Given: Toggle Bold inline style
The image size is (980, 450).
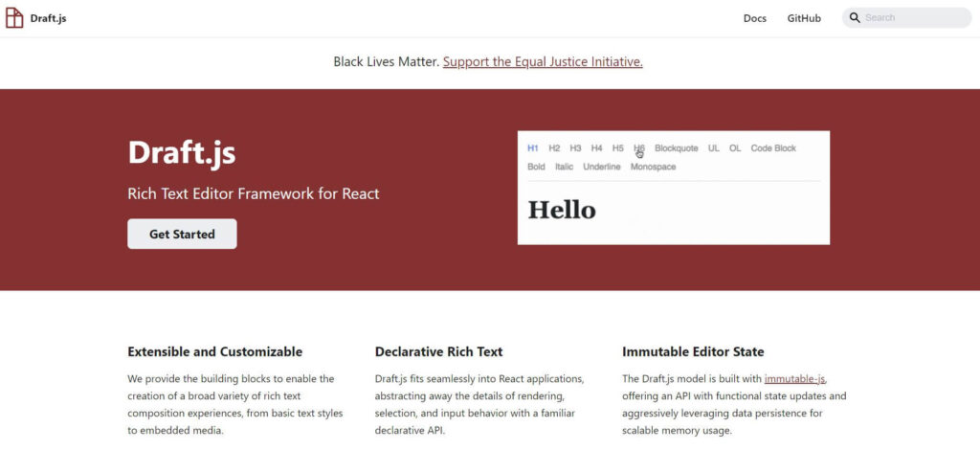Looking at the screenshot, I should pos(536,167).
